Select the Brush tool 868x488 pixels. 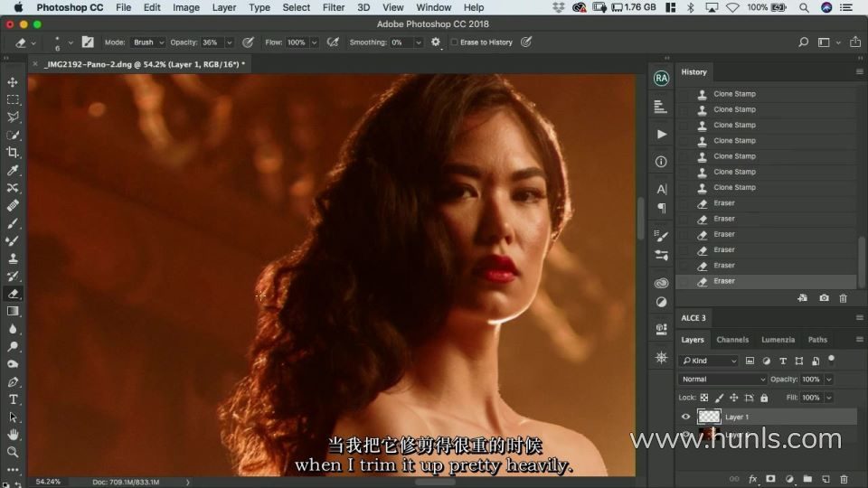pyautogui.click(x=13, y=223)
